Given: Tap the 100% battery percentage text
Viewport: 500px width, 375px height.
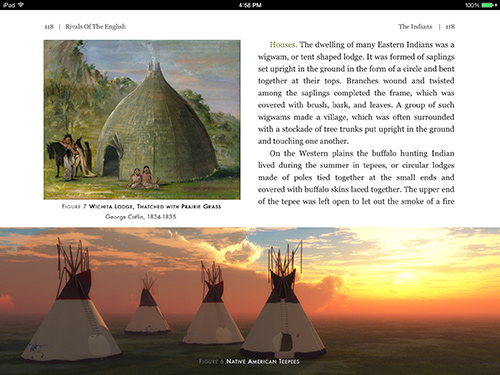Looking at the screenshot, I should click(x=472, y=5).
